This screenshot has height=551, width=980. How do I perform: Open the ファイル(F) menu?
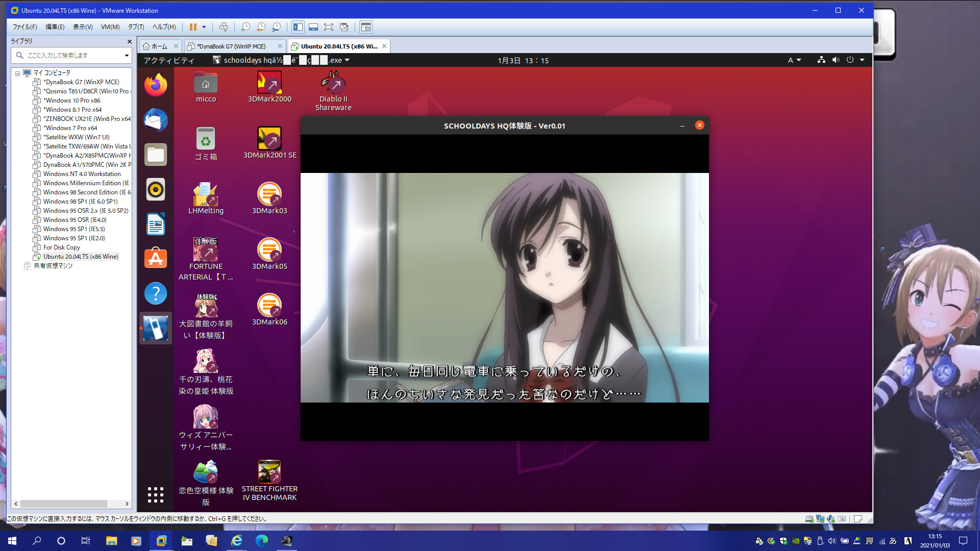pos(24,27)
